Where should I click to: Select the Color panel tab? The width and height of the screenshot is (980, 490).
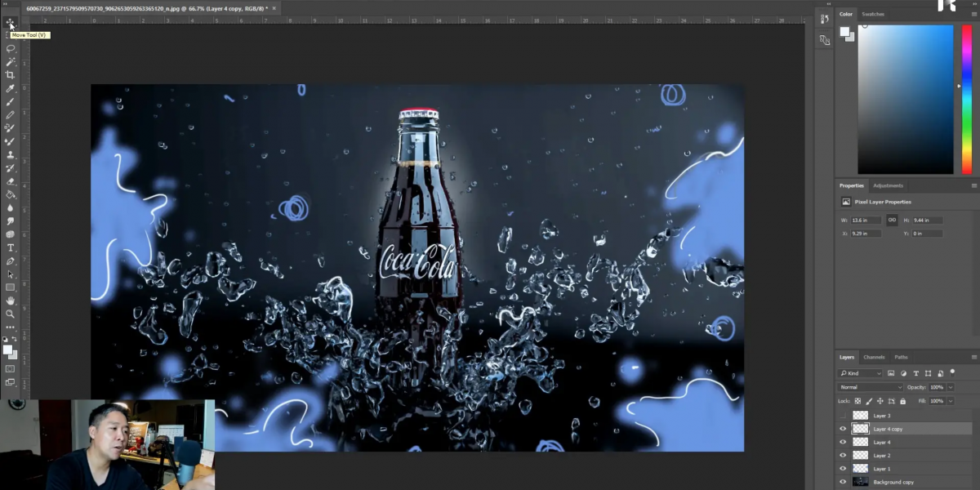point(846,14)
